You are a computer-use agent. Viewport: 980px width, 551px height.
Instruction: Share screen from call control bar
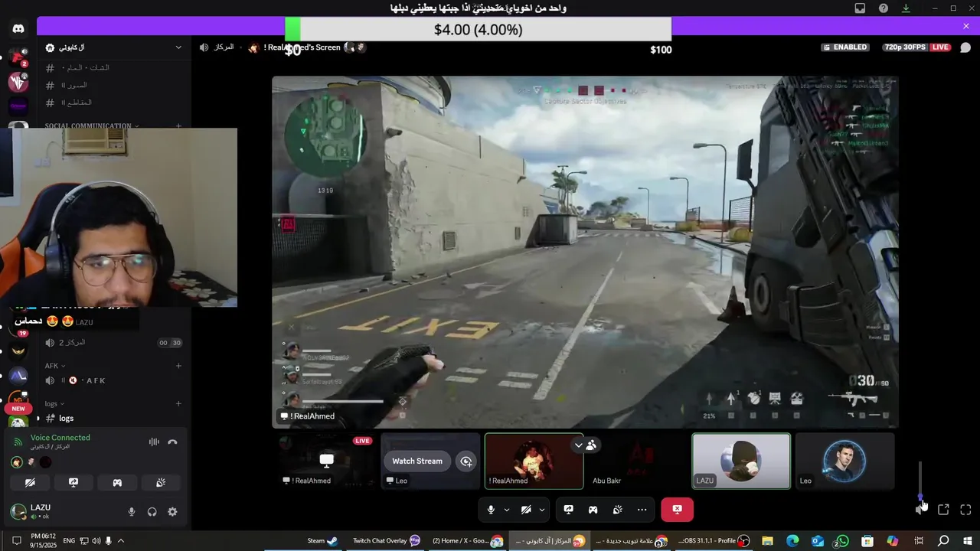click(x=568, y=510)
